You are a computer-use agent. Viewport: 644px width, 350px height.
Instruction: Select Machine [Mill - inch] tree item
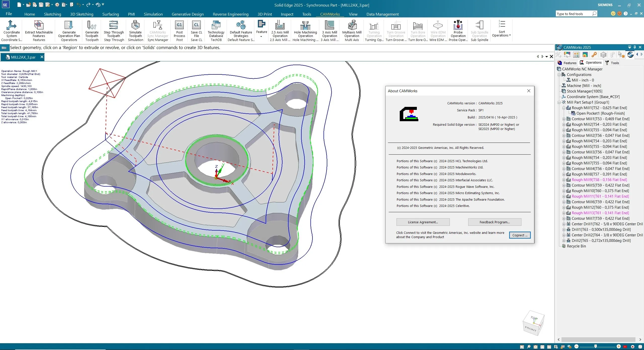pos(584,86)
